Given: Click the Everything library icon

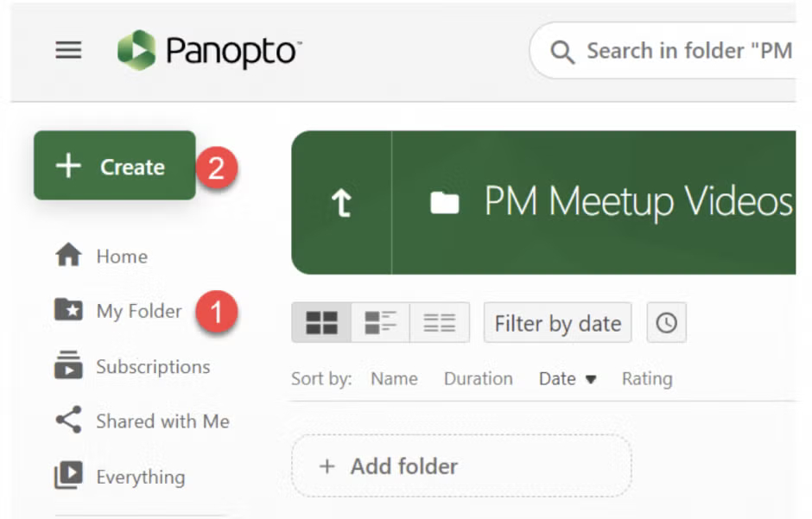Looking at the screenshot, I should tap(68, 476).
